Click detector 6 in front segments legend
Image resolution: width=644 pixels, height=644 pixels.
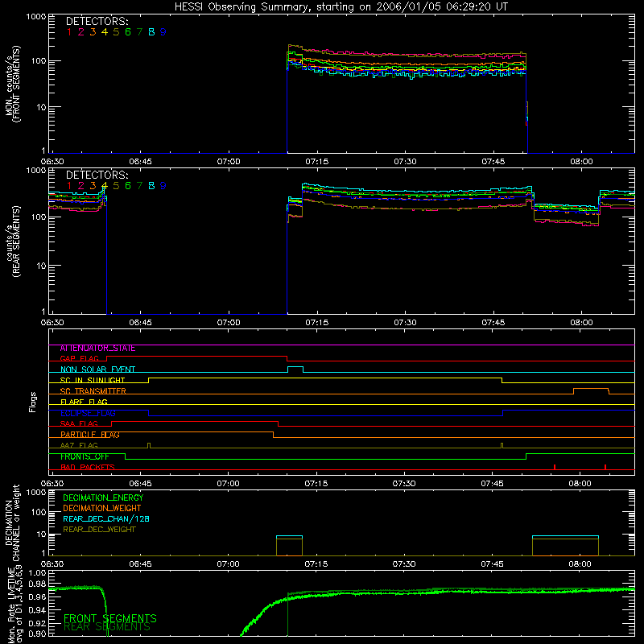[128, 32]
